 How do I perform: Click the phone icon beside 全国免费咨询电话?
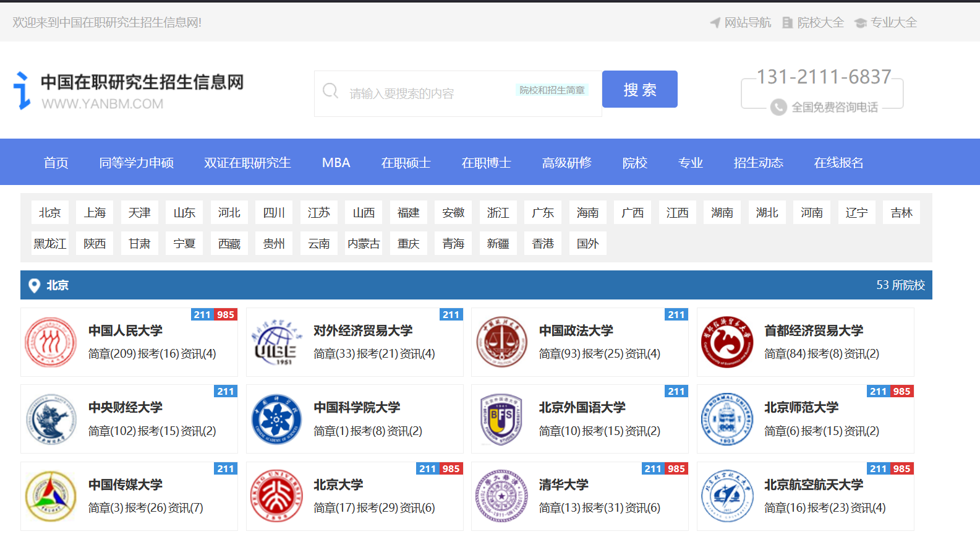tap(778, 107)
